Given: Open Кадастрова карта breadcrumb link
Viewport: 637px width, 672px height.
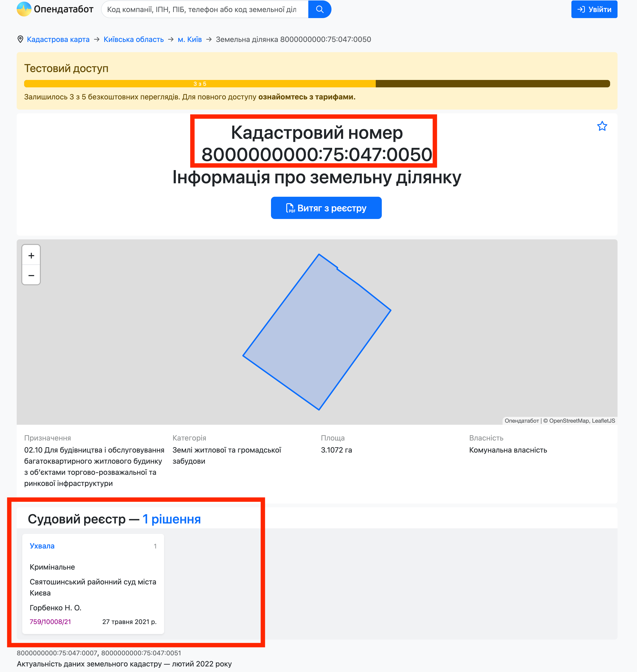Looking at the screenshot, I should point(58,39).
